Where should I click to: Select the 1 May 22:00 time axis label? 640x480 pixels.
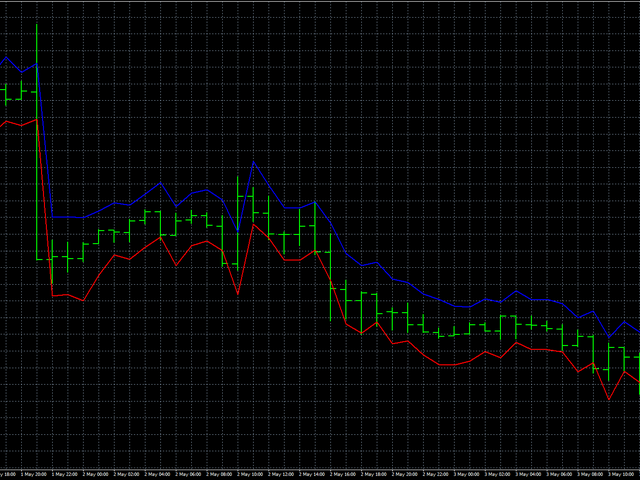(67, 473)
